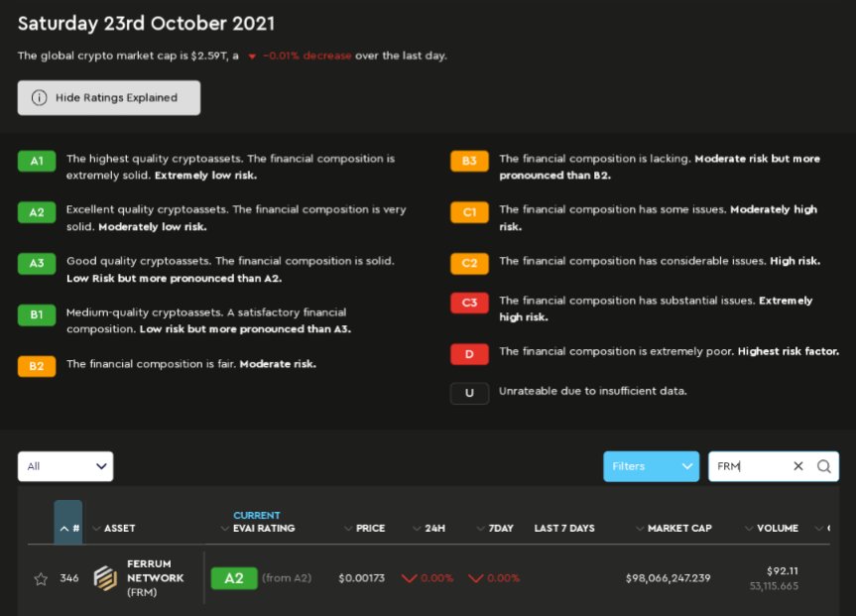Click the C2 rating badge

469,263
